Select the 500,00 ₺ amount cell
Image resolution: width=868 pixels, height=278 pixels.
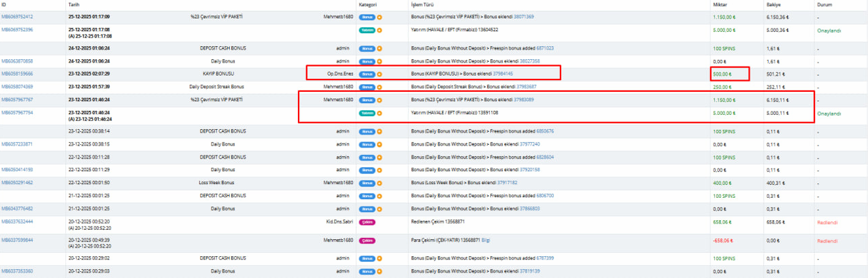coord(724,73)
